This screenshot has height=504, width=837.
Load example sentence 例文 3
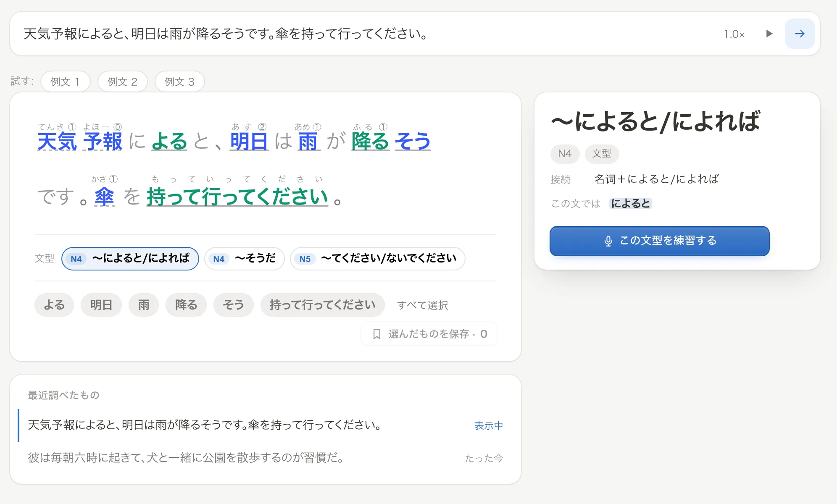(179, 81)
